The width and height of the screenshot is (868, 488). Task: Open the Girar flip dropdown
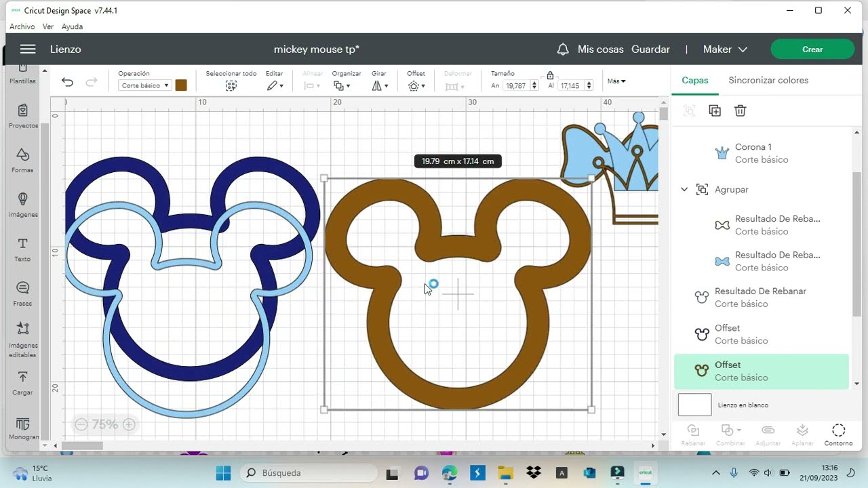tap(380, 86)
